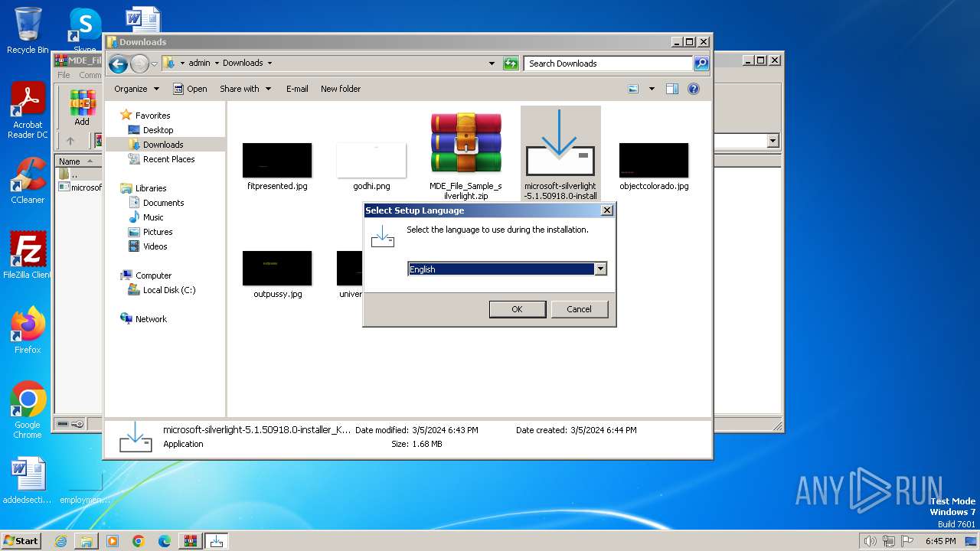
Task: Open recent pages dropdown beside Forward button
Action: tap(154, 64)
